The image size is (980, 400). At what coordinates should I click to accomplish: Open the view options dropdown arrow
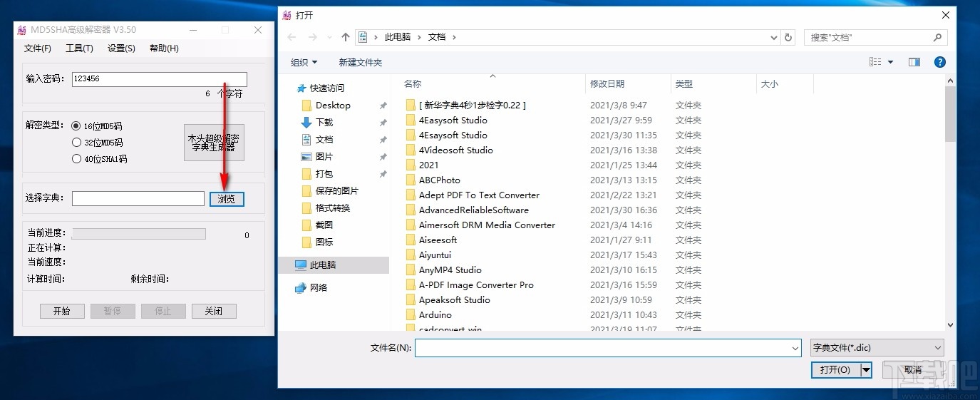pos(890,63)
